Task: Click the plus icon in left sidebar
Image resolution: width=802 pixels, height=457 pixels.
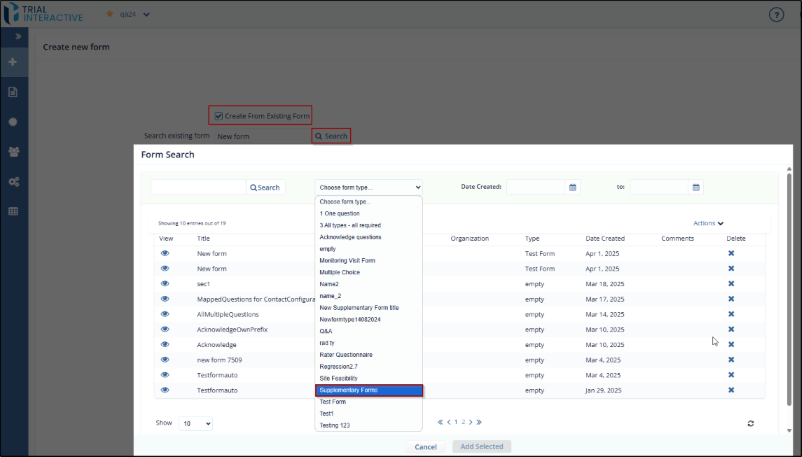Action: click(13, 62)
